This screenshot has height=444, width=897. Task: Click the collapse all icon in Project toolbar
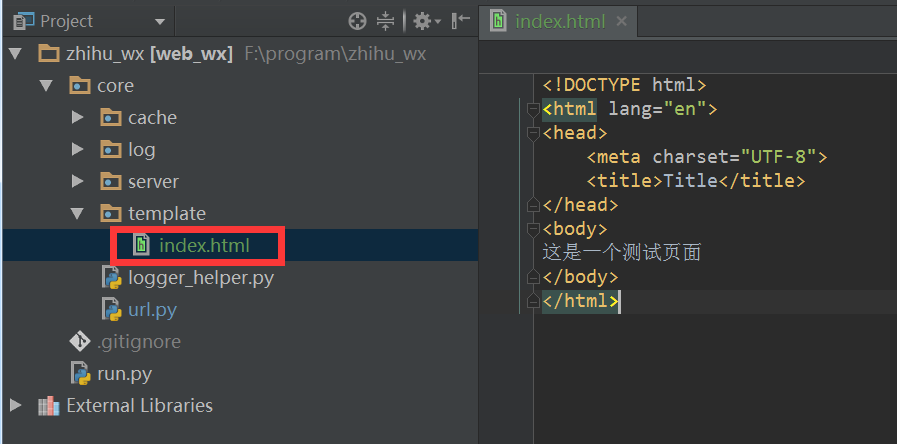tap(386, 21)
